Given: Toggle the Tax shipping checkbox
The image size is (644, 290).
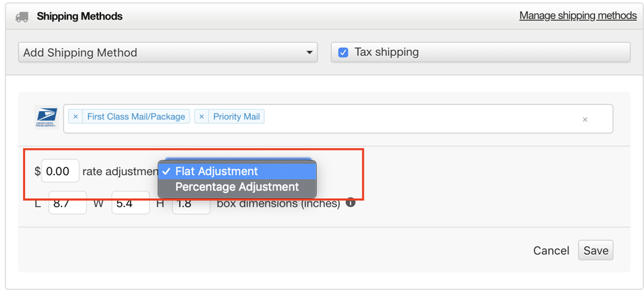Looking at the screenshot, I should (343, 52).
